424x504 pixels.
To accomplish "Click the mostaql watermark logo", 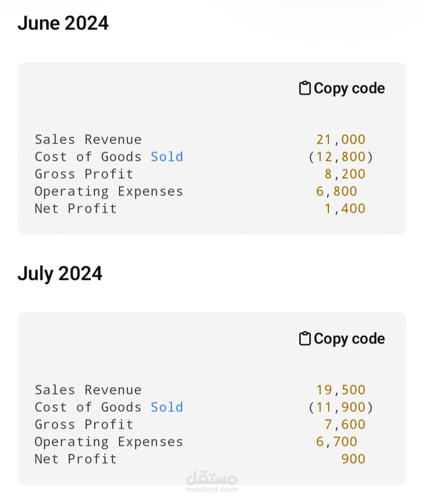I will point(212,478).
